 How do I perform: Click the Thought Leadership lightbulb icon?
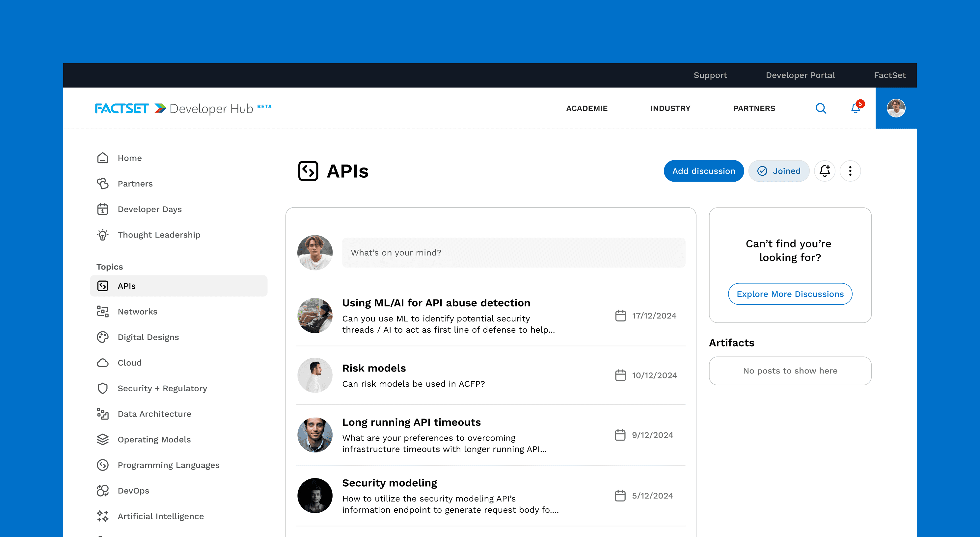click(x=103, y=235)
